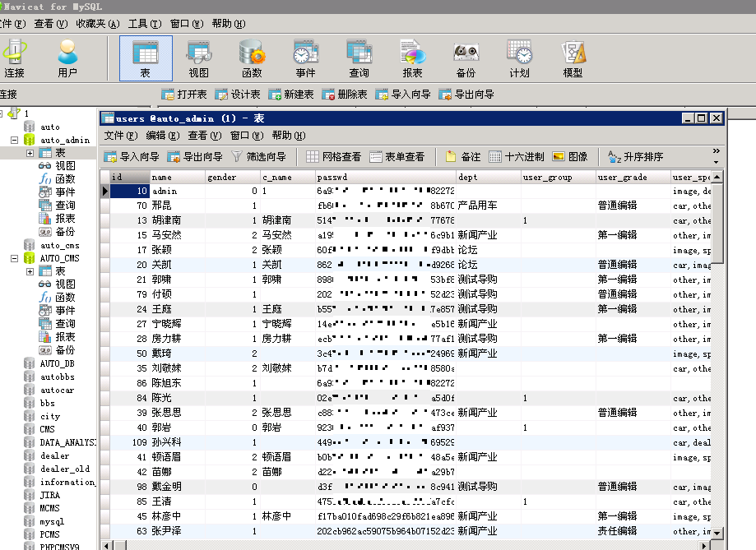Open the 备注 (Memo) pane
The width and height of the screenshot is (756, 550).
coord(463,157)
